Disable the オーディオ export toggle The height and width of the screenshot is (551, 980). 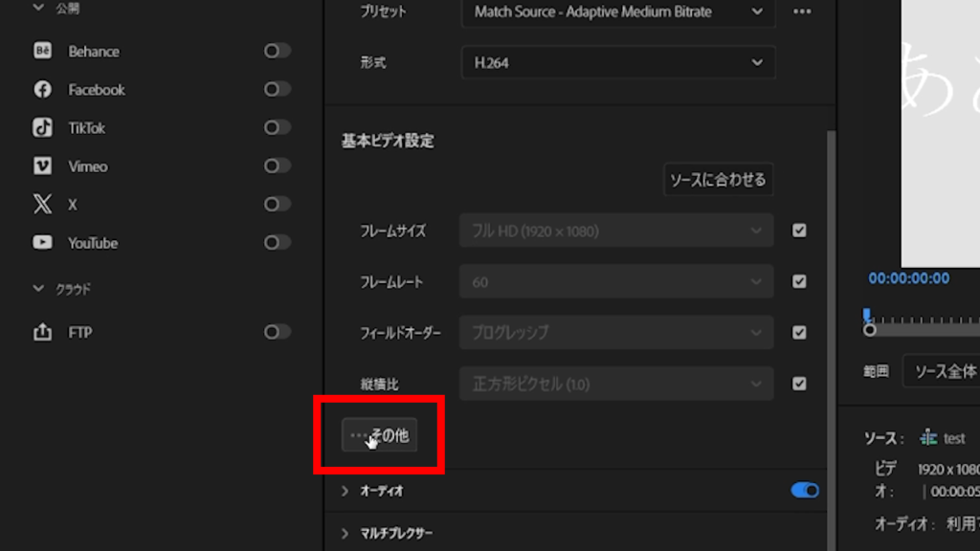[804, 491]
